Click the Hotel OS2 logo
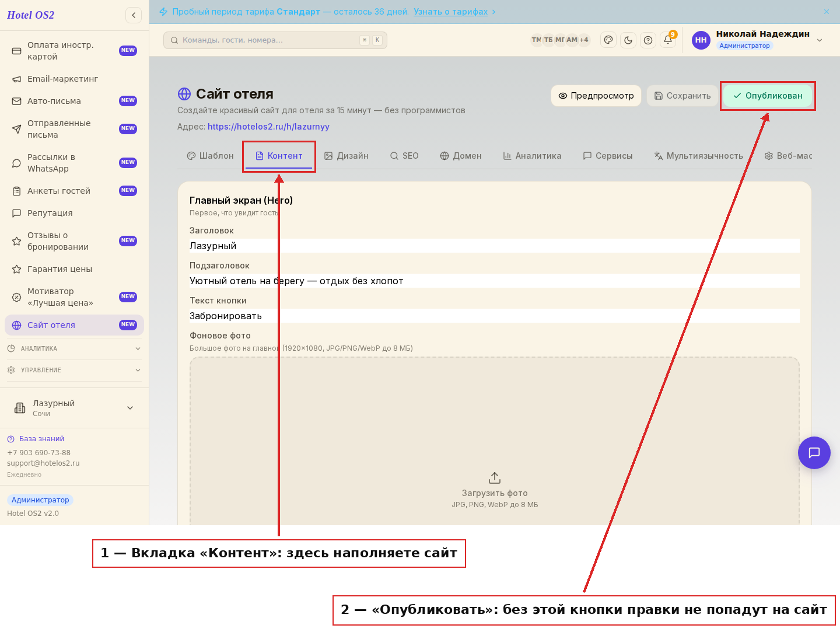This screenshot has width=840, height=639. click(x=30, y=15)
